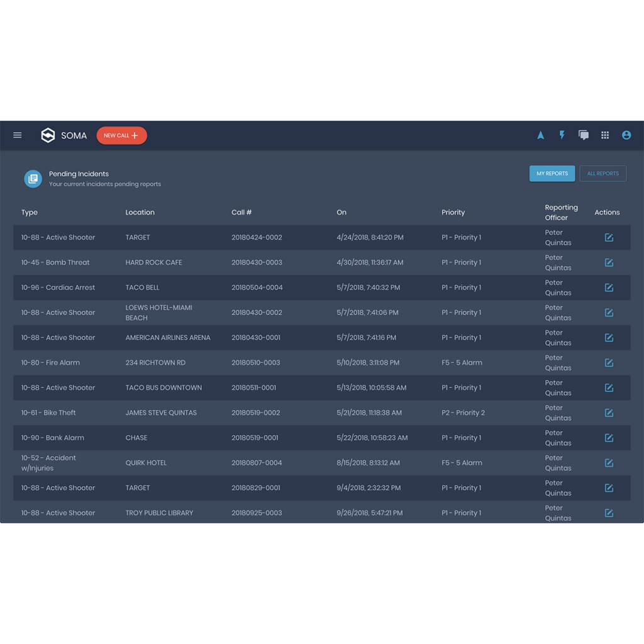Click location AMERICAN AIRLINES ARENA
The width and height of the screenshot is (644, 644).
pyautogui.click(x=167, y=338)
